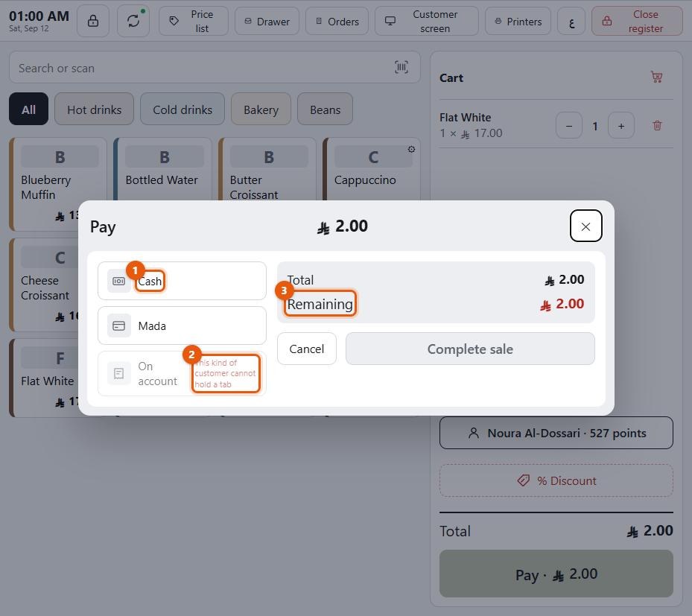Decrease Flat White quantity

point(569,126)
